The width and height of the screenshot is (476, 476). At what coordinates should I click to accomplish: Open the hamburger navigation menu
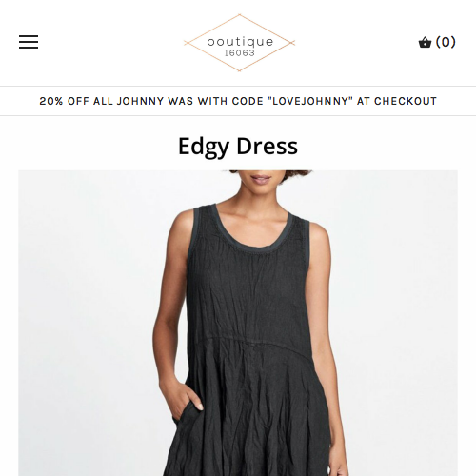(x=29, y=42)
